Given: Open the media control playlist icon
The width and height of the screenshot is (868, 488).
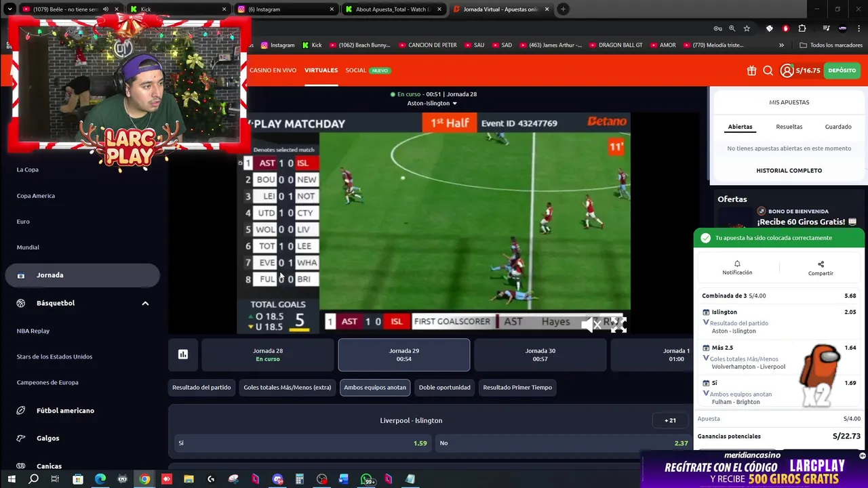Looking at the screenshot, I should (826, 28).
